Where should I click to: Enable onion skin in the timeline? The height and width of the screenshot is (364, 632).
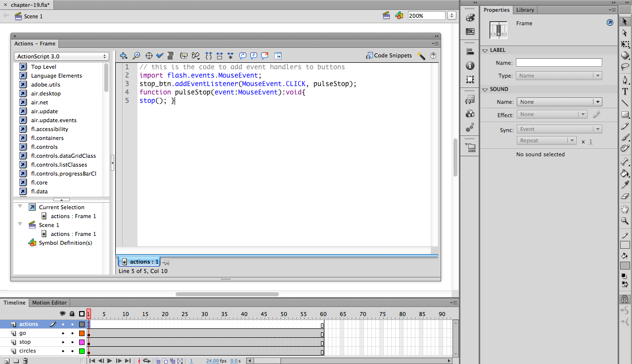pos(158,361)
